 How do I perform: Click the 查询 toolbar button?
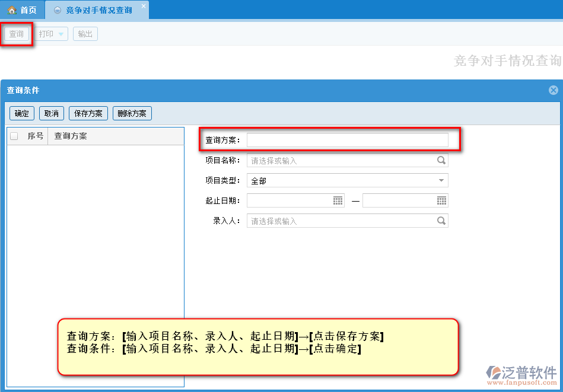tap(17, 34)
